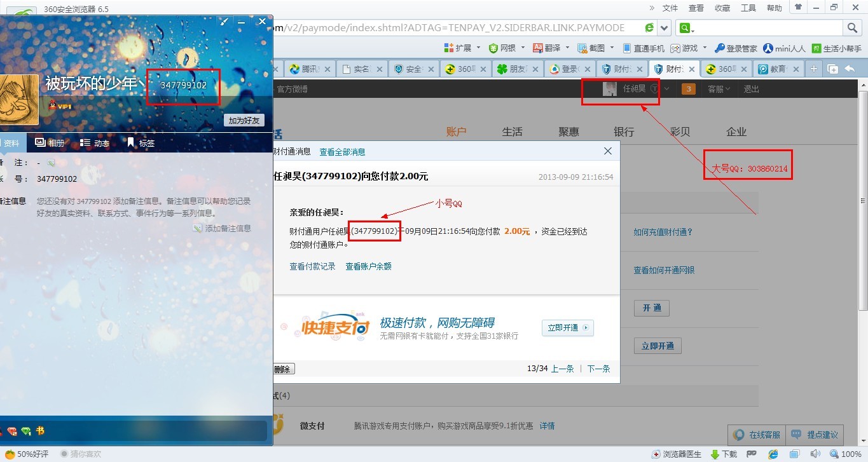Click 查看付款记录 link
The image size is (868, 462).
tap(312, 266)
